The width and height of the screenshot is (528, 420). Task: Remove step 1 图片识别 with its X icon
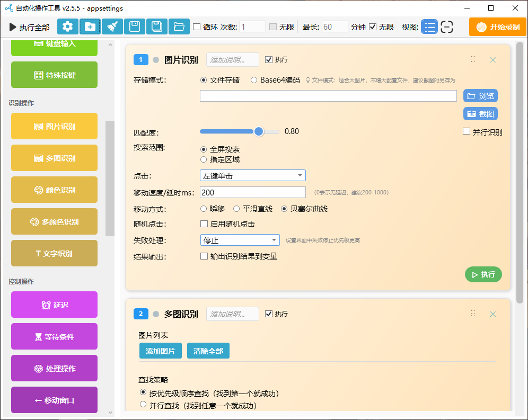click(x=492, y=60)
